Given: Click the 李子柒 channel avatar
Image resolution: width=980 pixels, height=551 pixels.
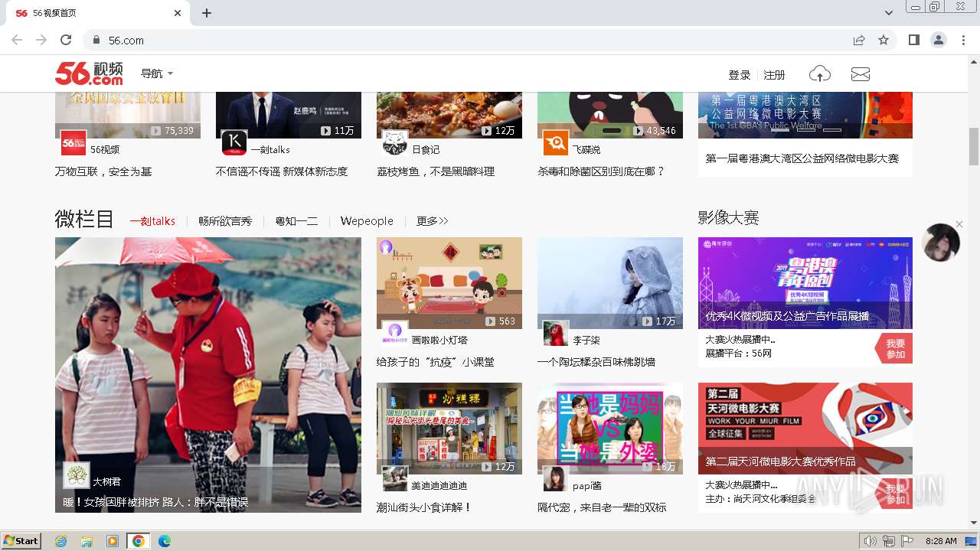Looking at the screenshot, I should [556, 334].
